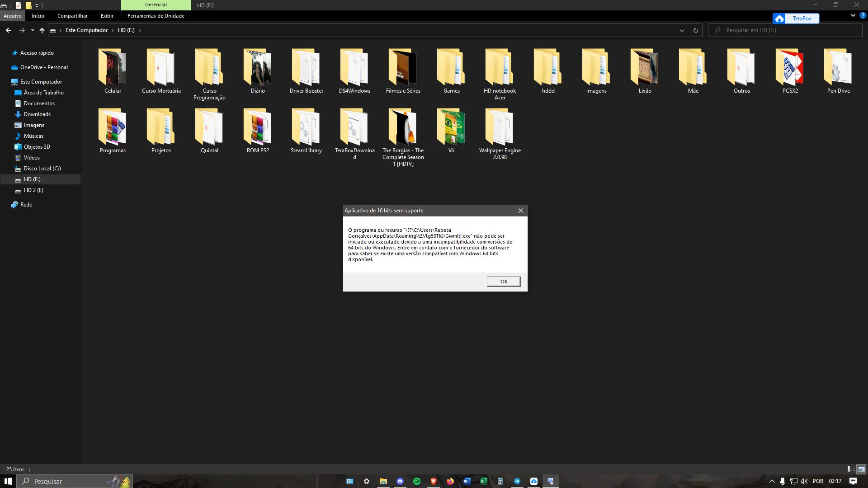Click the refresh icon beside address bar
The height and width of the screenshot is (488, 868).
(695, 30)
